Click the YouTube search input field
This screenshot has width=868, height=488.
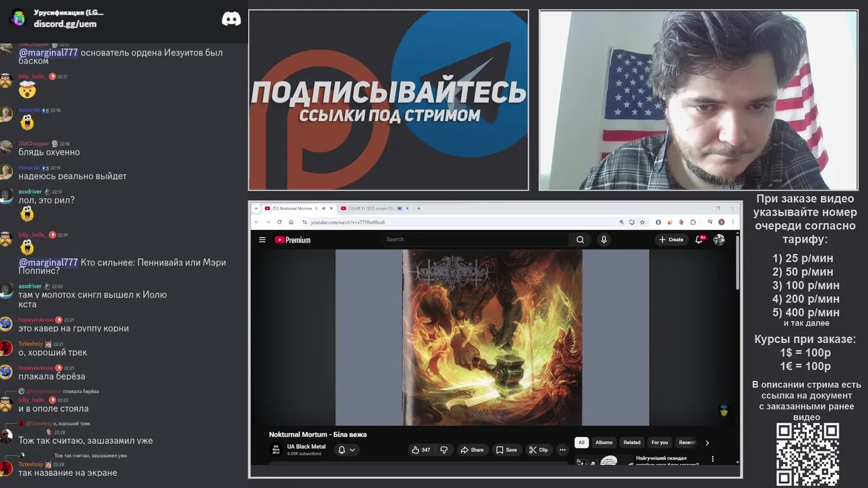click(475, 239)
